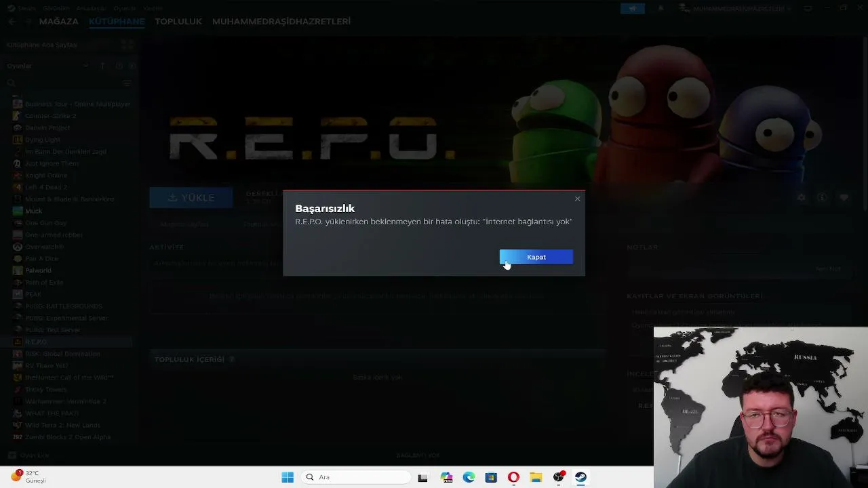This screenshot has width=868, height=488.
Task: Open the Copilot icon in the taskbar
Action: pyautogui.click(x=446, y=477)
